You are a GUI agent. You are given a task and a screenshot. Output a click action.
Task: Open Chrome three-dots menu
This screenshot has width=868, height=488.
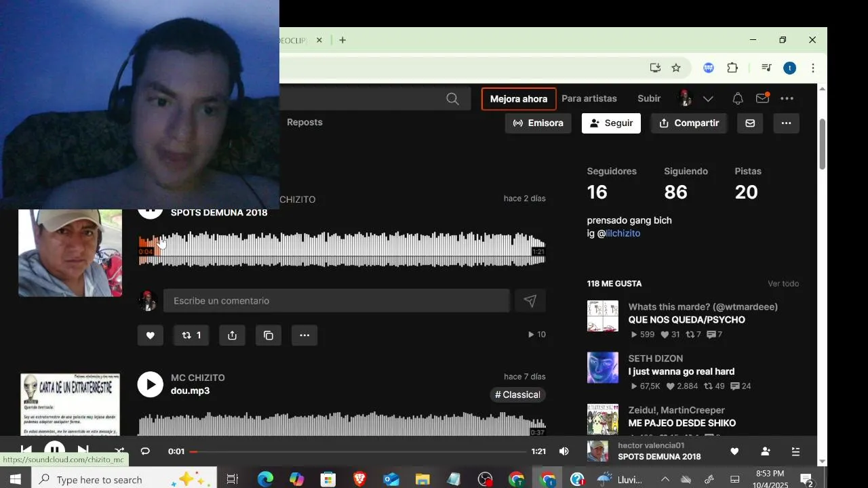[812, 68]
